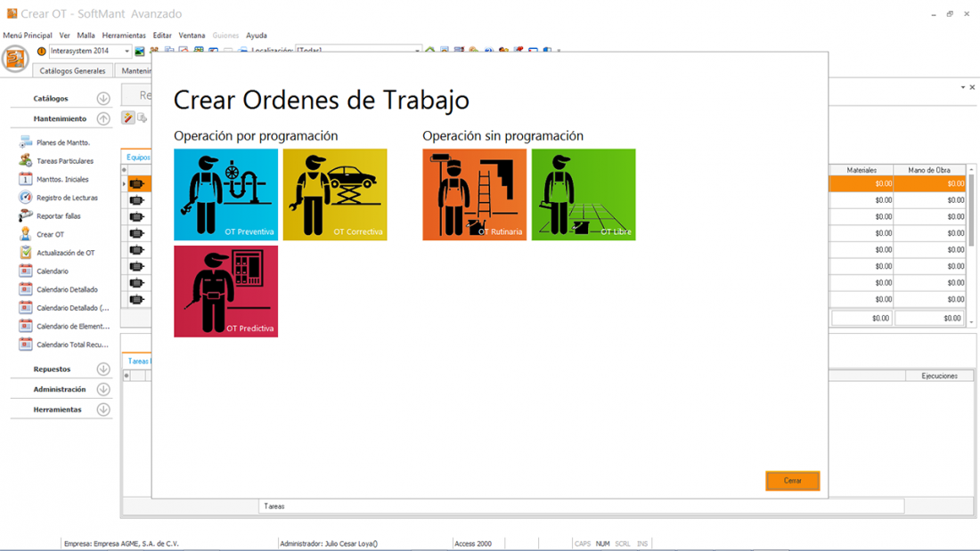Open Registro de Lecturas in sidebar
Image resolution: width=980 pixels, height=551 pixels.
[67, 198]
